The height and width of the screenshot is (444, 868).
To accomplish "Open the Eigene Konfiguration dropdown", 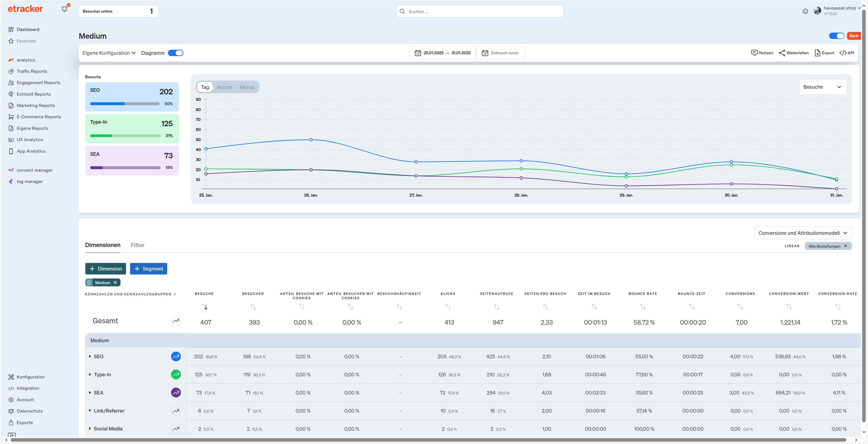I will [109, 53].
